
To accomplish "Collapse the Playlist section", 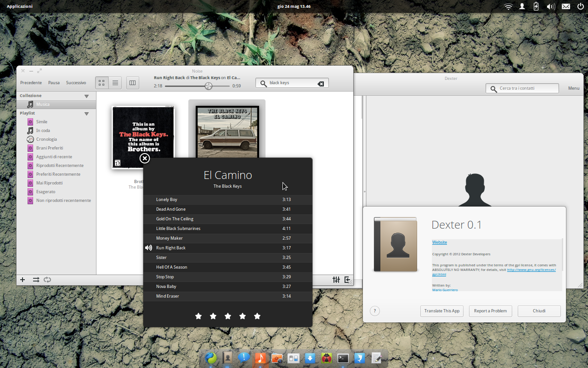I will click(x=86, y=114).
